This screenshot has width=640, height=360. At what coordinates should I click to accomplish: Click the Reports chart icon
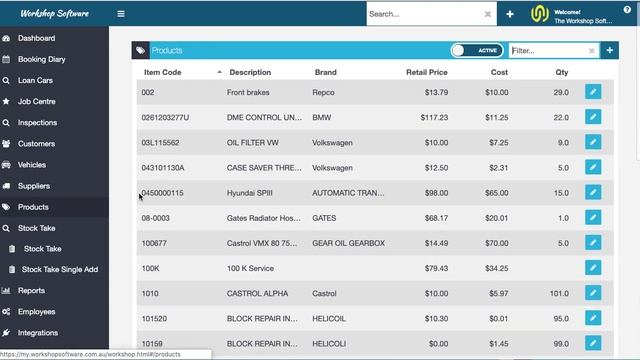(x=6, y=291)
